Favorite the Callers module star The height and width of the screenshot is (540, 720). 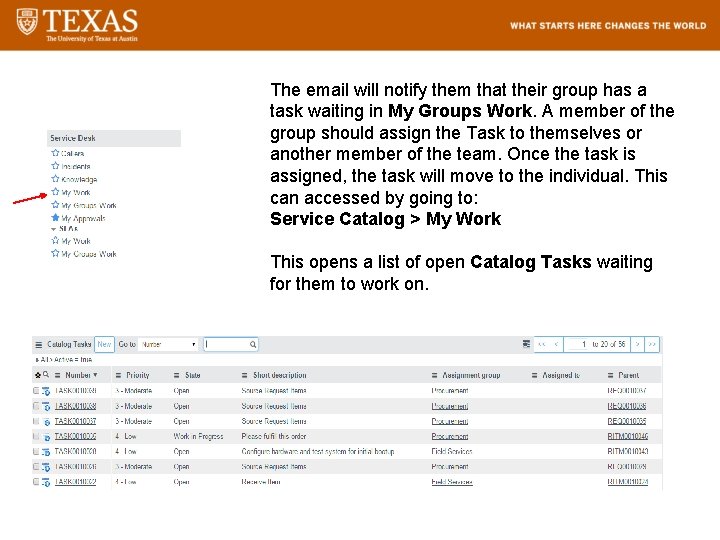click(x=55, y=153)
